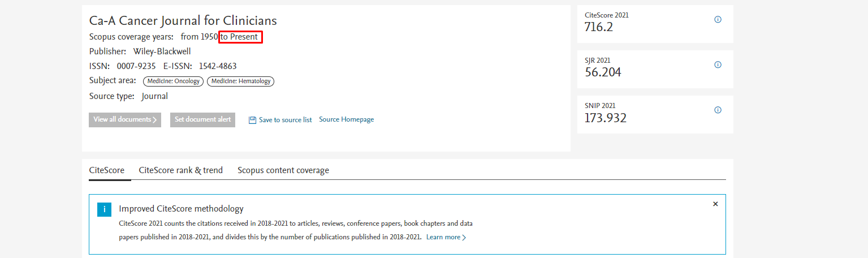Select the Medicine: Oncology subject tag

[173, 81]
